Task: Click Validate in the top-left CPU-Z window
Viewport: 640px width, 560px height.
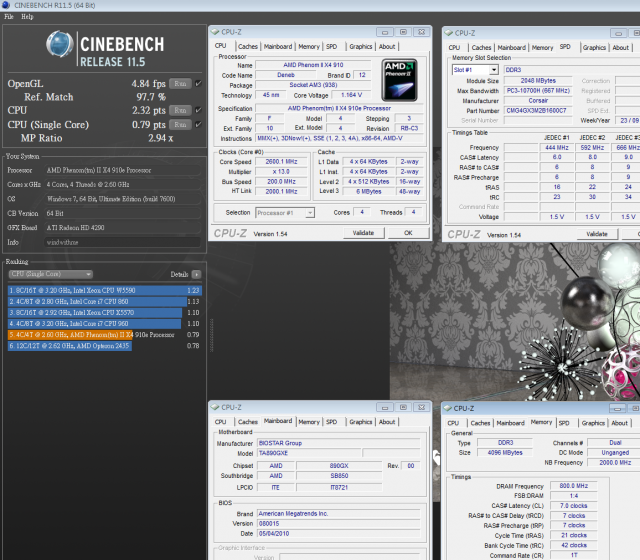Action: (363, 233)
